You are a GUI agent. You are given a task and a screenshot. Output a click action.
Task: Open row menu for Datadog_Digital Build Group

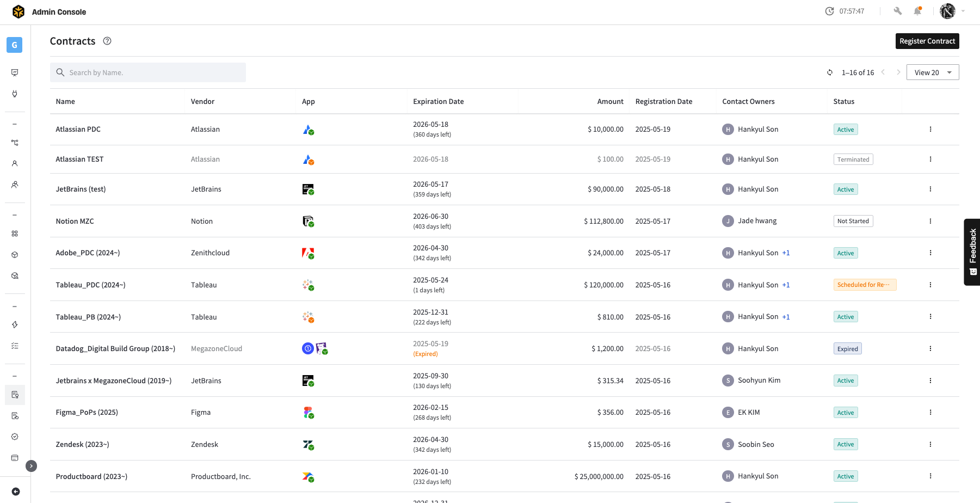pyautogui.click(x=930, y=348)
